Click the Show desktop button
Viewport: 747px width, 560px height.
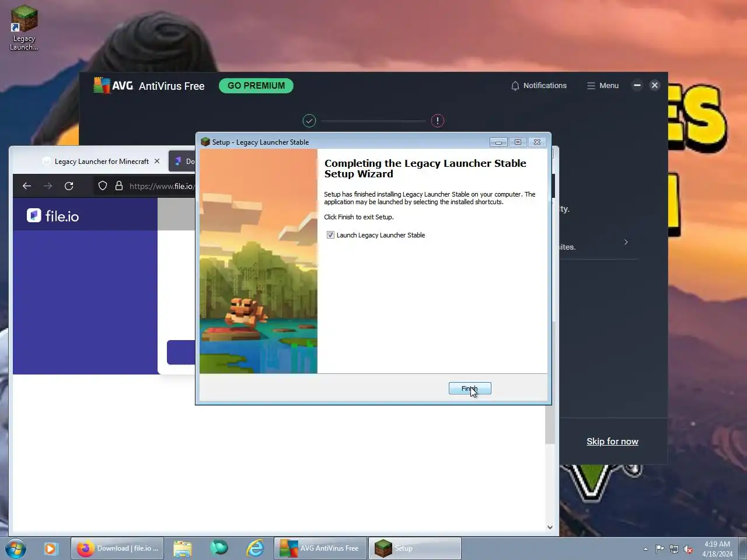[743, 549]
